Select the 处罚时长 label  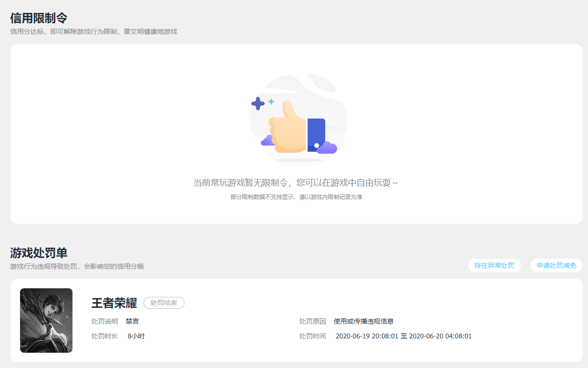pos(104,336)
